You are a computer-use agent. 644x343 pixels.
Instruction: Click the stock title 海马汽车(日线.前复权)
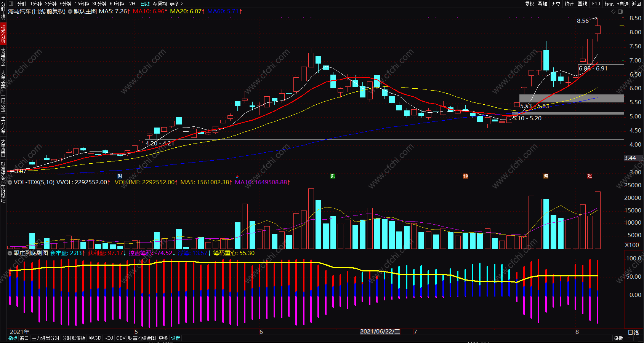(37, 11)
